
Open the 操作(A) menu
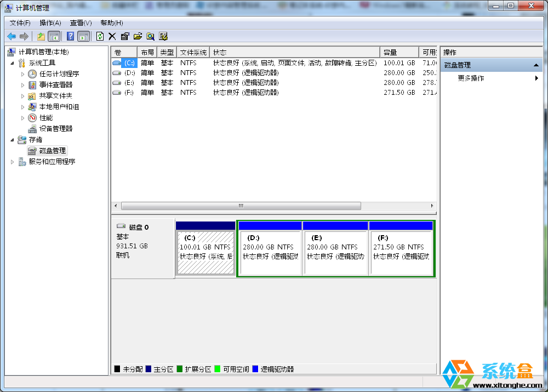(x=50, y=23)
